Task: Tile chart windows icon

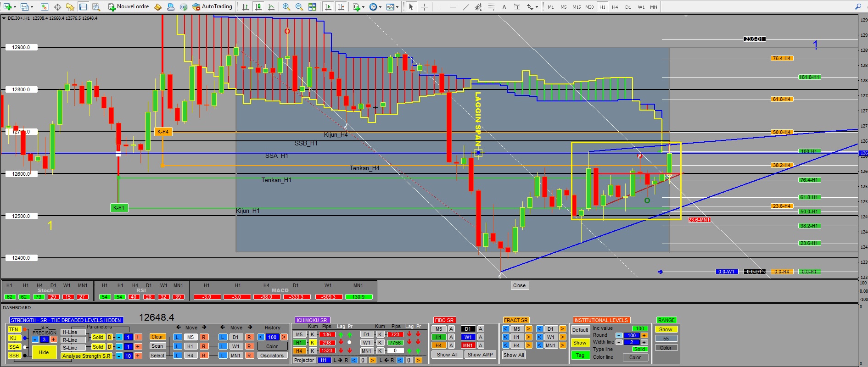Action: [312, 7]
